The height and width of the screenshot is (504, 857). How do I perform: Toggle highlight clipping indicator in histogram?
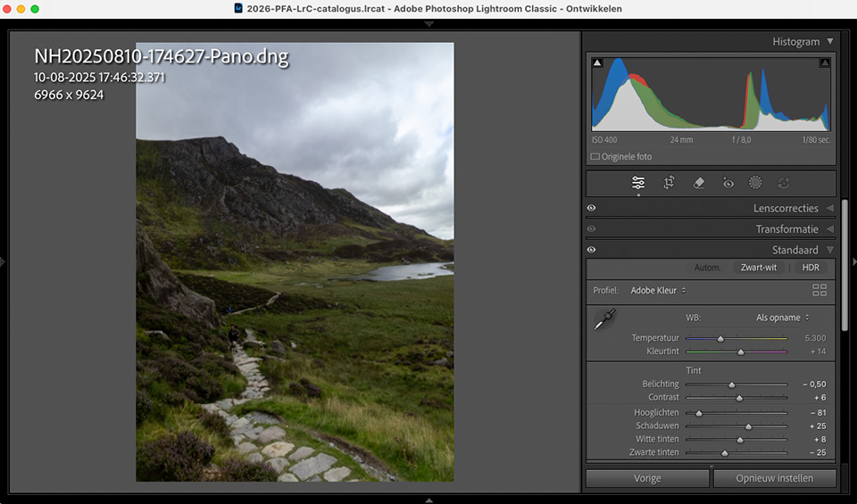[x=825, y=62]
